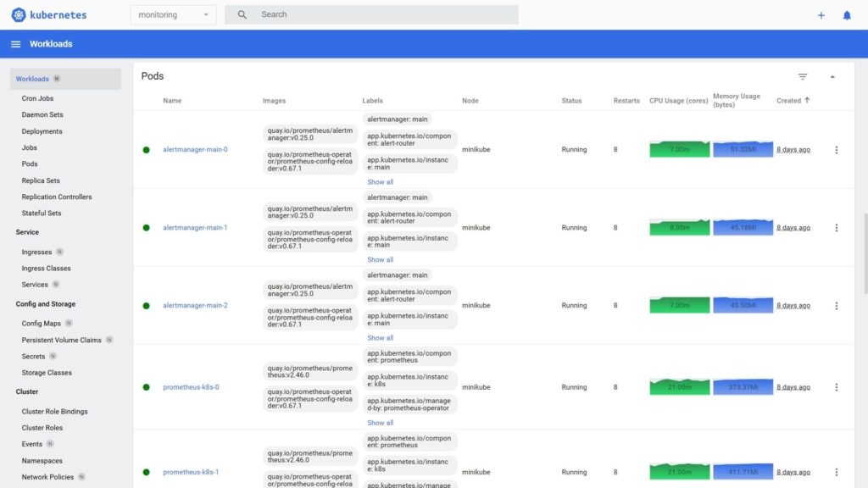This screenshot has width=868, height=488.
Task: Open the prometheus-k8s-1 pod link
Action: 191,473
